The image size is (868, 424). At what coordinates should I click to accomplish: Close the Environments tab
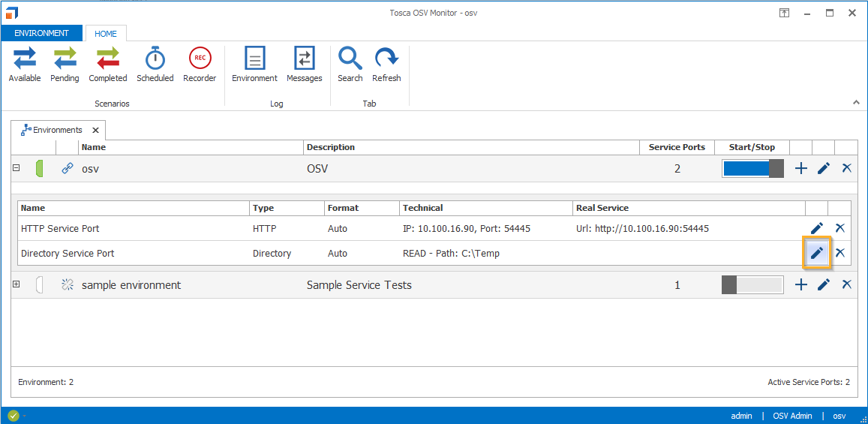pyautogui.click(x=95, y=130)
